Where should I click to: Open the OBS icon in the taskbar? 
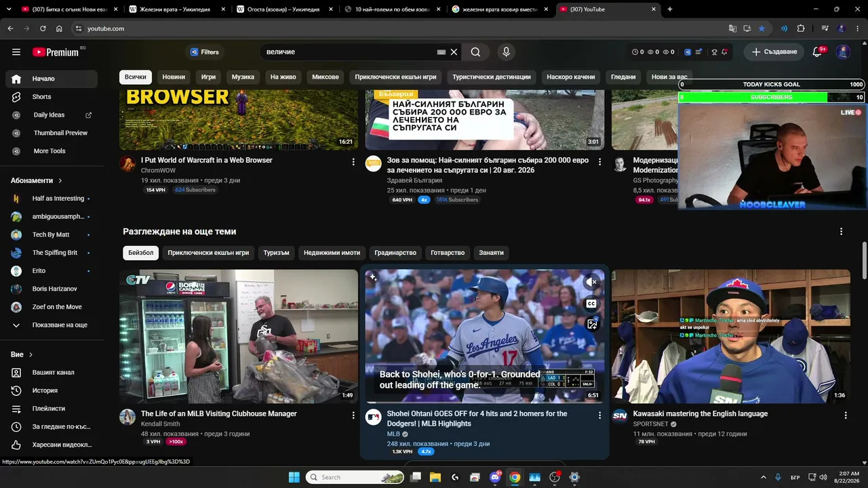click(555, 477)
